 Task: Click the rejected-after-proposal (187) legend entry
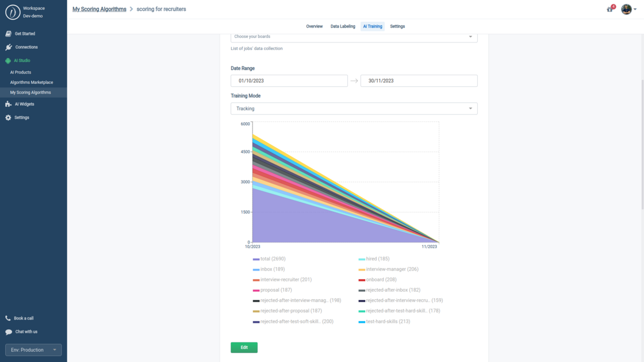coord(287,311)
